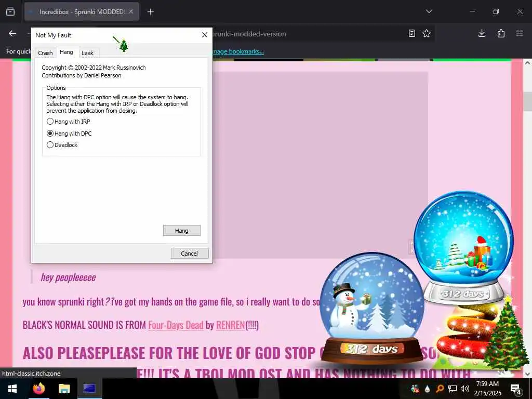Click the gifts snow globe
This screenshot has height=399, width=532.
463,247
